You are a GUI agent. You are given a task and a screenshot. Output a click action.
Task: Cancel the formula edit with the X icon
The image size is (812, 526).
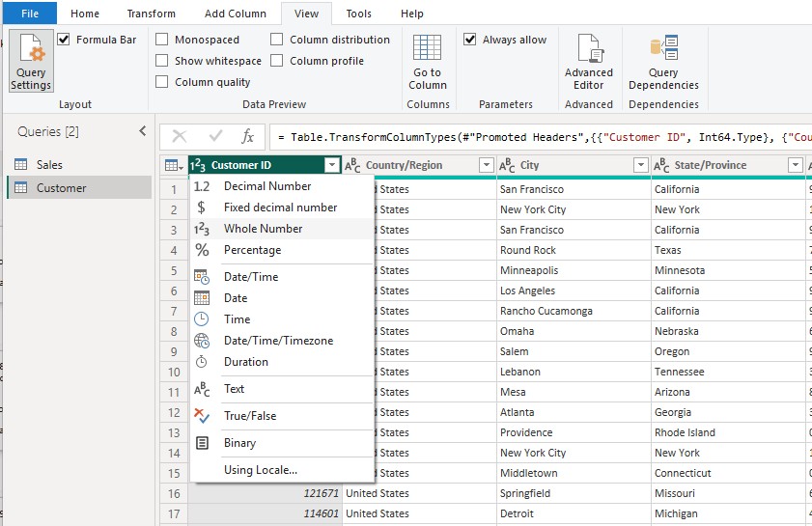click(x=180, y=137)
